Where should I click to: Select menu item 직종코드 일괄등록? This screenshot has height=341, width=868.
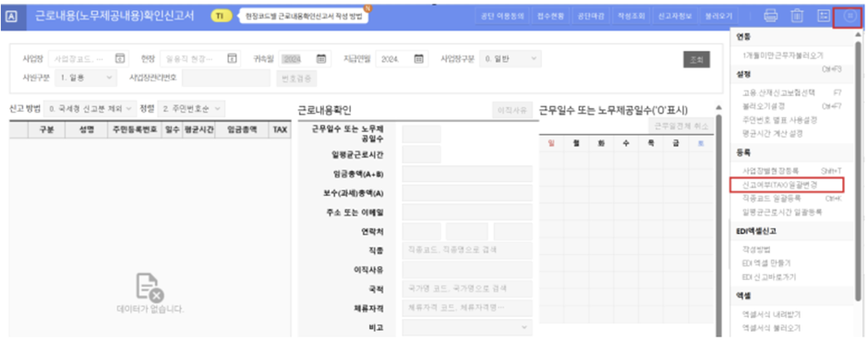[771, 198]
